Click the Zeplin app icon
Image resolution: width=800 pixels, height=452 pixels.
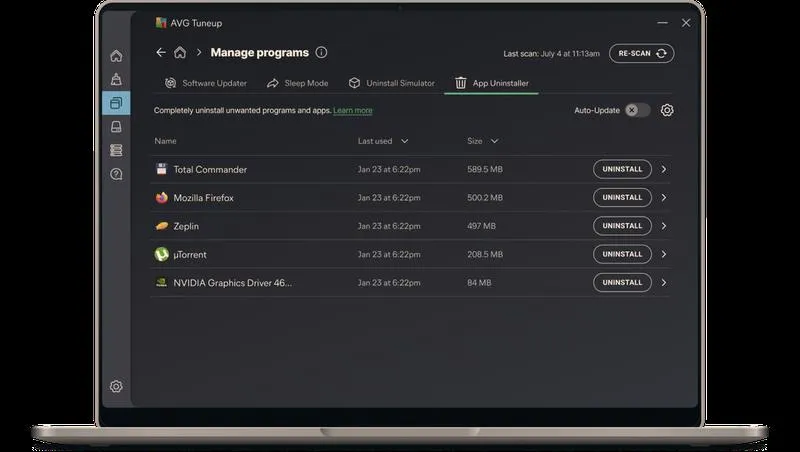[161, 226]
